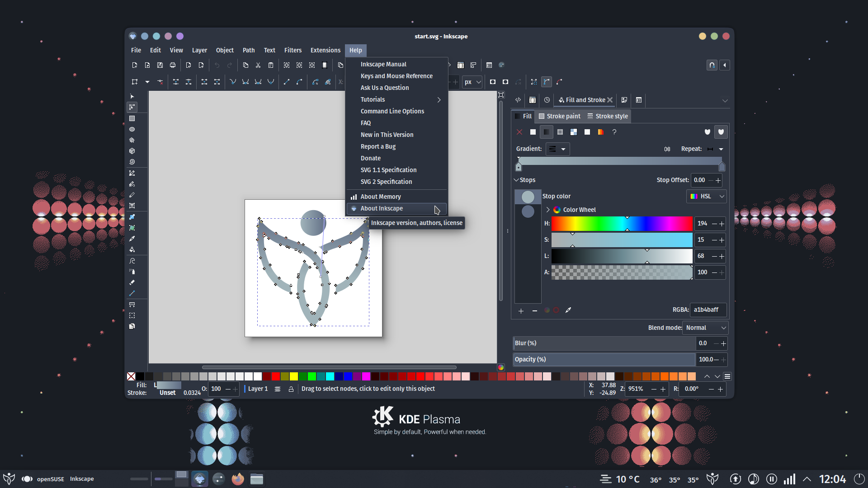Select the Selector arrow tool

(x=132, y=96)
